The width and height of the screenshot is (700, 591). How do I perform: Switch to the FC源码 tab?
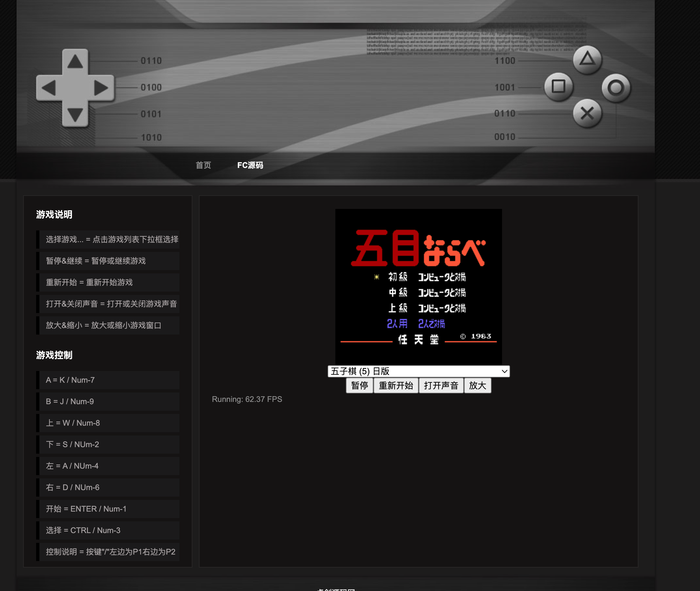(250, 165)
